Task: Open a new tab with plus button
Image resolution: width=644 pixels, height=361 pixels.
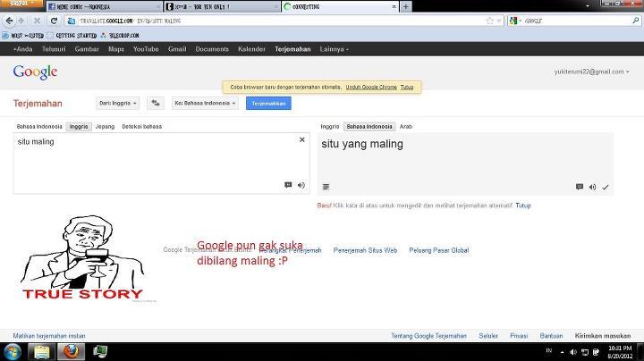Action: pyautogui.click(x=406, y=6)
